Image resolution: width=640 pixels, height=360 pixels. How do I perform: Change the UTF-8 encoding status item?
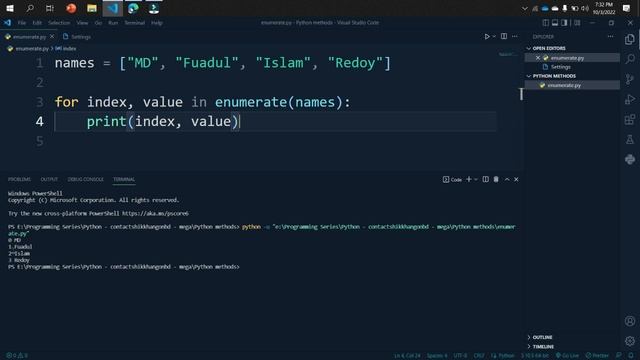coord(460,356)
